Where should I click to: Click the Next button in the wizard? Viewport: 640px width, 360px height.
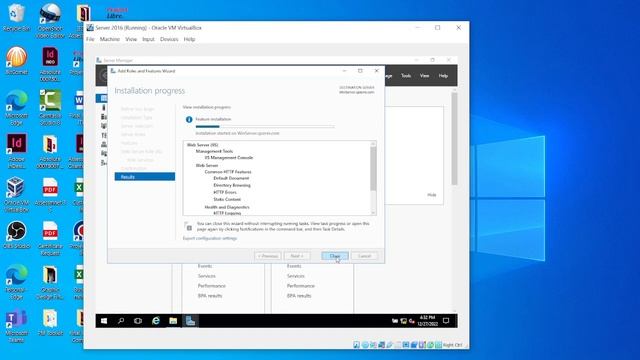[x=297, y=256]
